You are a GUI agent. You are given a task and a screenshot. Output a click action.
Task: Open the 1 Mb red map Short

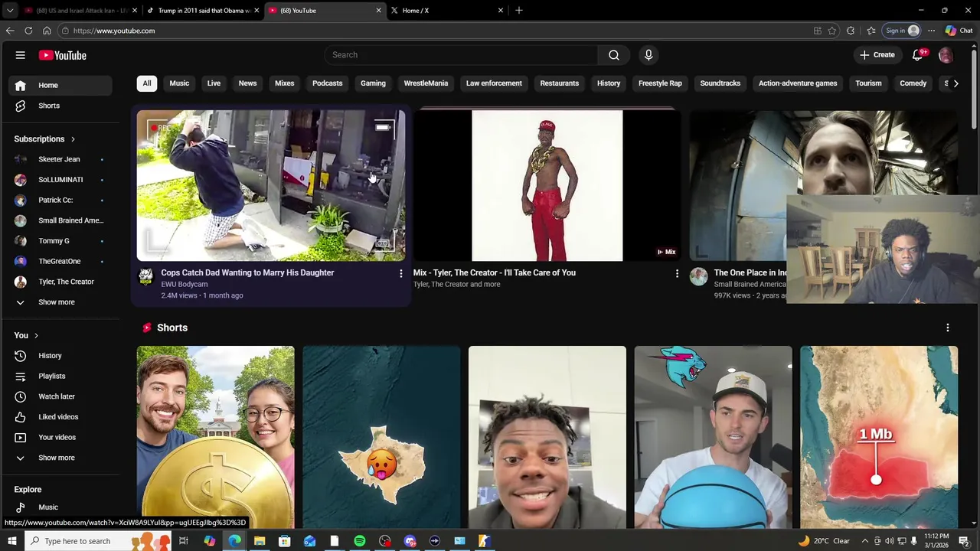click(879, 437)
